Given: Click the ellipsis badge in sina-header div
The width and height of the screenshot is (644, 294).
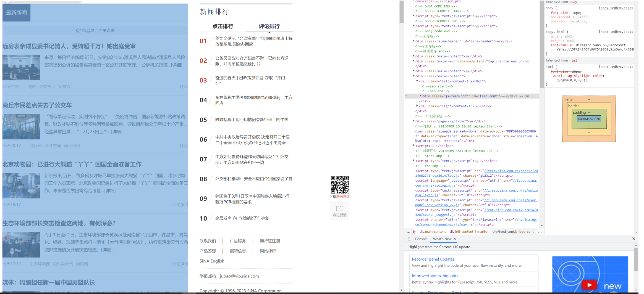Looking at the screenshot, I should (498, 41).
